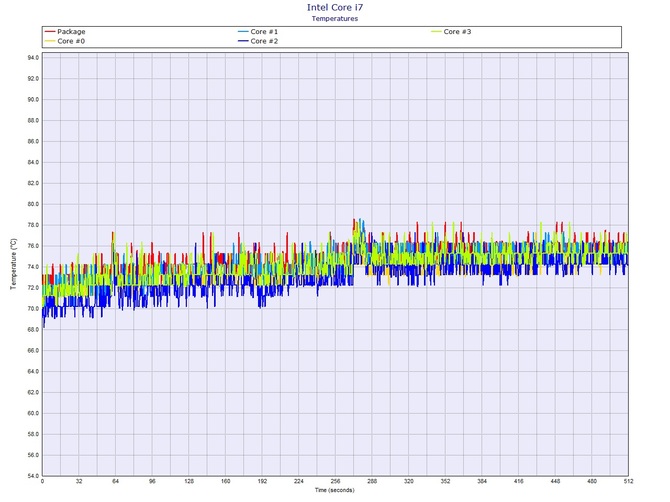
Task: Click the dark blue Core #2 legend swatch
Action: click(x=243, y=41)
